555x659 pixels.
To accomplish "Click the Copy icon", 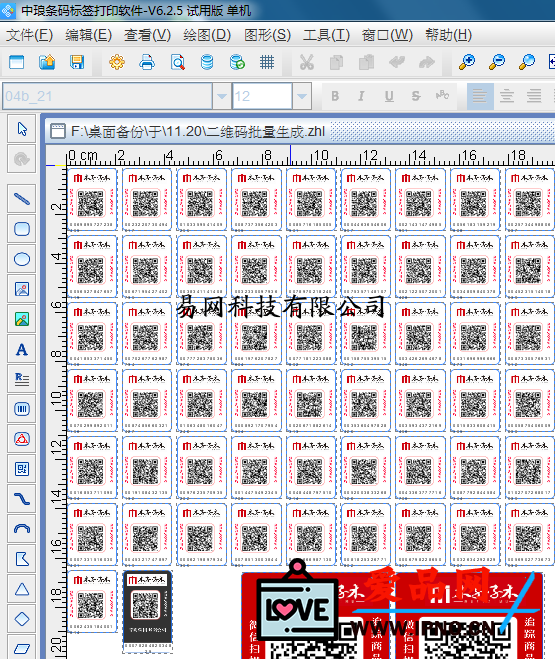I will (337, 62).
